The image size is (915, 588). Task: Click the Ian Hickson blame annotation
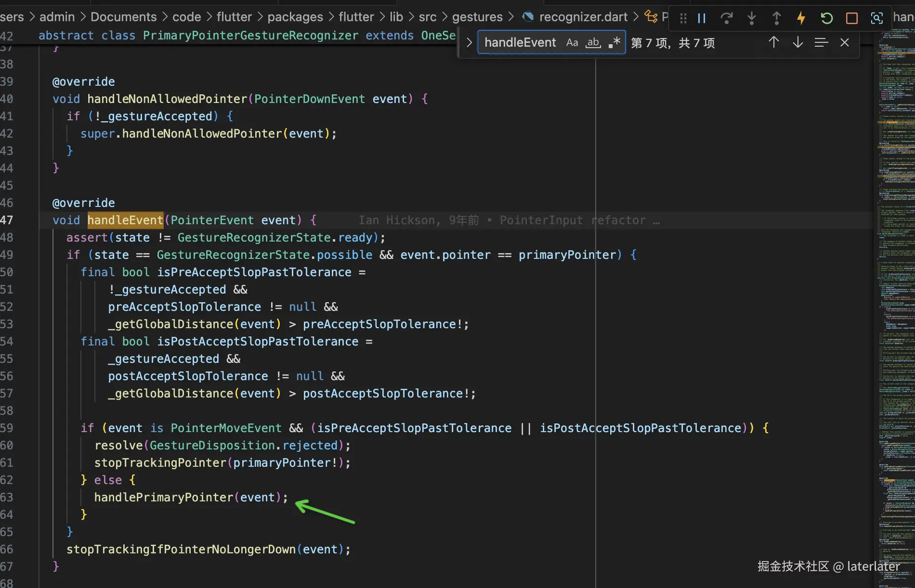point(509,220)
